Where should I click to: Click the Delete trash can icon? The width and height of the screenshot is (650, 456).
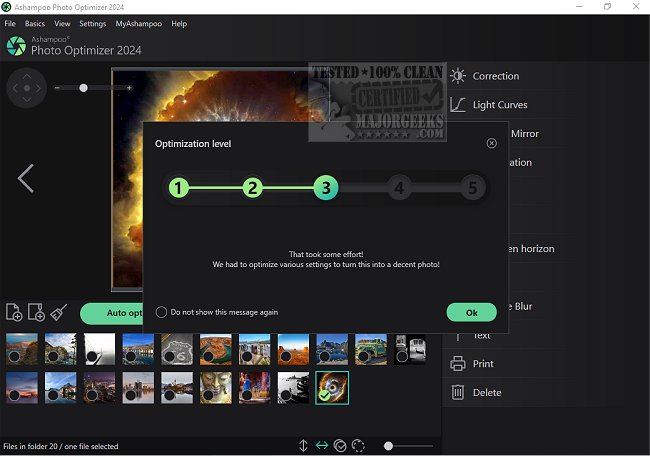click(458, 392)
